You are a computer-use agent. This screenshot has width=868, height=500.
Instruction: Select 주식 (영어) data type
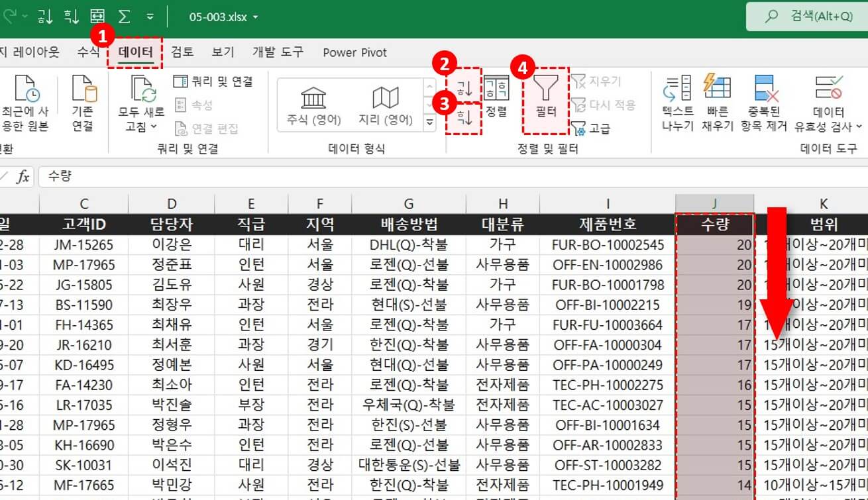[312, 106]
